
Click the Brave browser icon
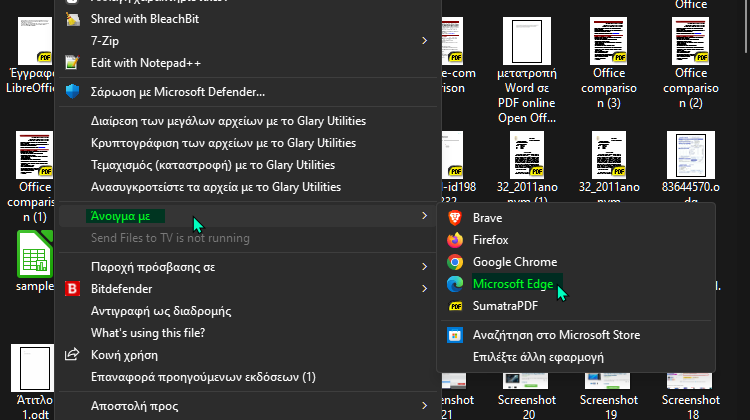pos(455,218)
